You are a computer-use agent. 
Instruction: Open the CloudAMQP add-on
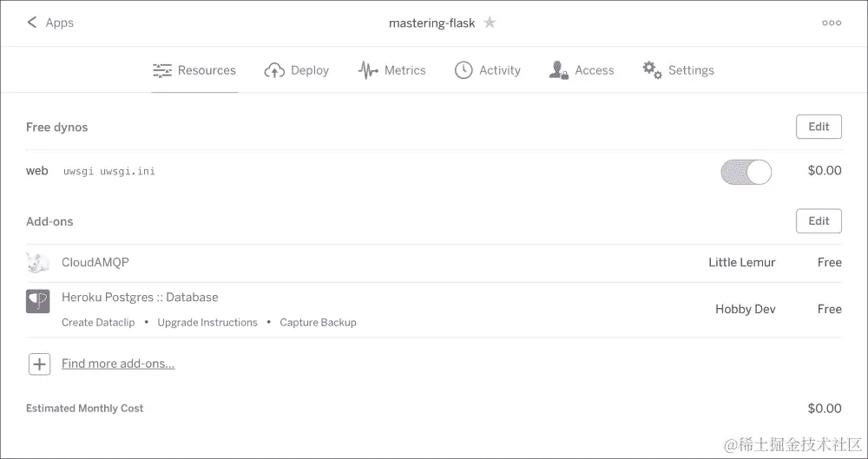[x=95, y=262]
